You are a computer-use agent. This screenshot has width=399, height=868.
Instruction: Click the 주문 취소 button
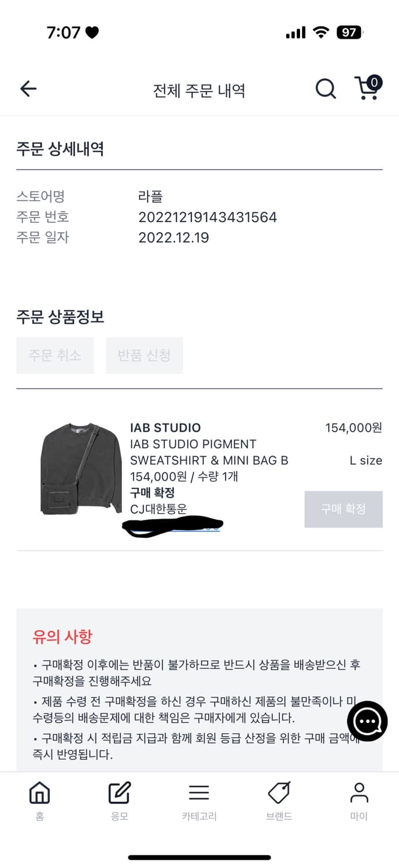click(x=55, y=355)
